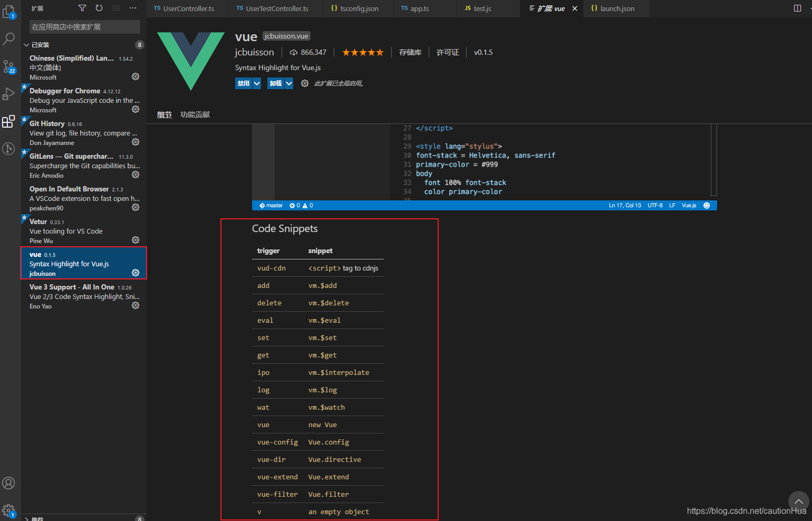Click the vm.$interpolate snippet cell
This screenshot has height=521, width=812.
(339, 373)
